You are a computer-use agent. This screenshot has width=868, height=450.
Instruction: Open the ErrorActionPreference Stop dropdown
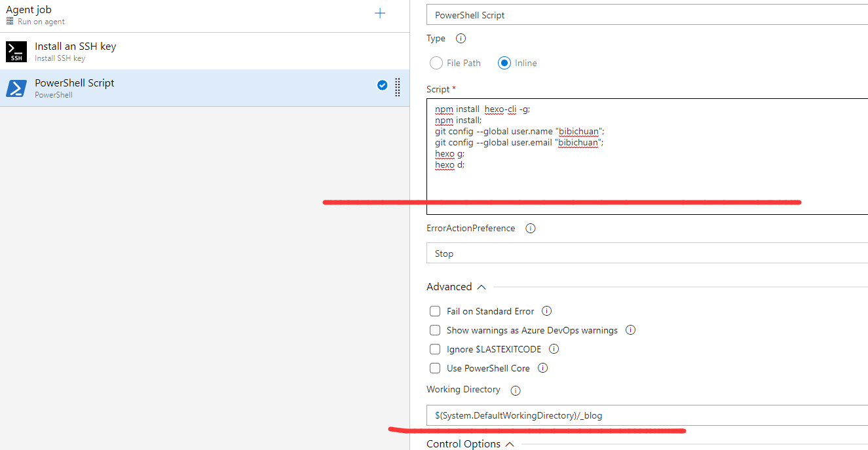tap(647, 253)
